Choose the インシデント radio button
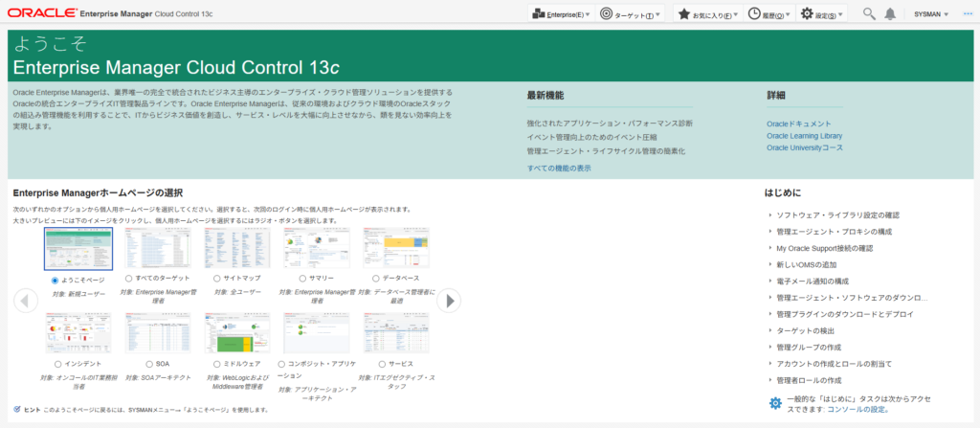Screen dimensions: 980x428 point(59,364)
